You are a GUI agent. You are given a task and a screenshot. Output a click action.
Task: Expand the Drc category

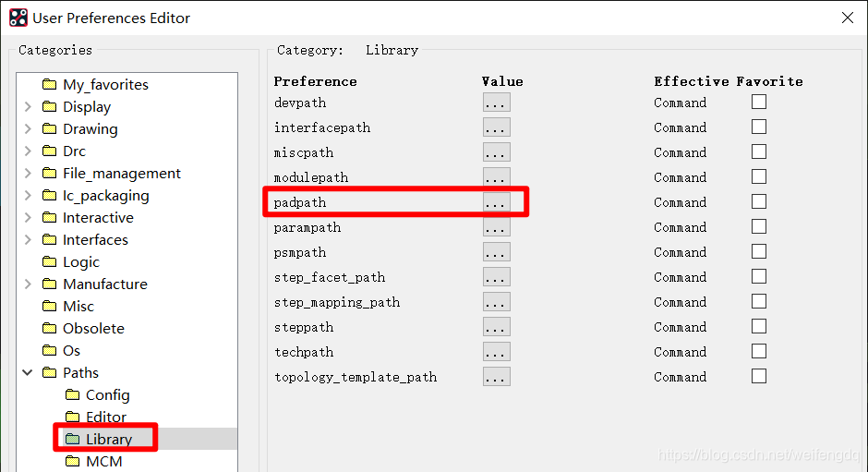point(28,151)
